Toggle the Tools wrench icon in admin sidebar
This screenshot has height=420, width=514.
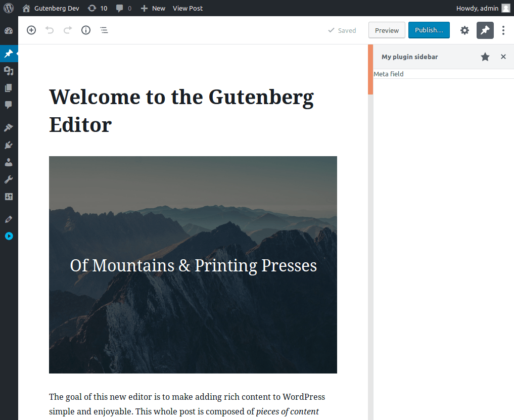[x=9, y=179]
